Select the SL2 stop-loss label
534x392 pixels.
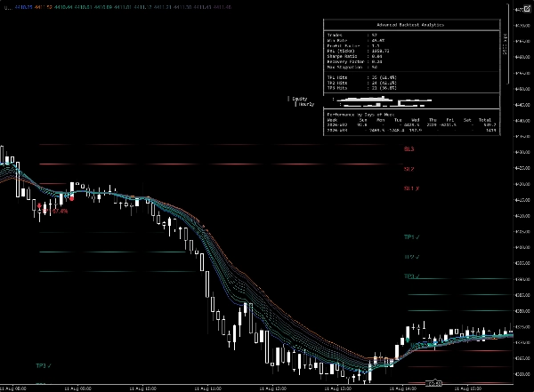coord(409,169)
